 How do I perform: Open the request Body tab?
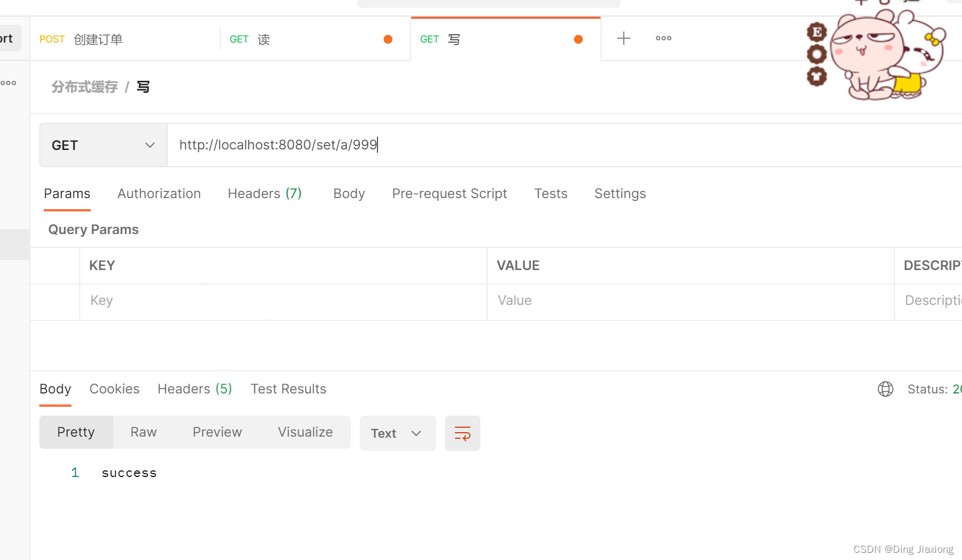click(349, 194)
